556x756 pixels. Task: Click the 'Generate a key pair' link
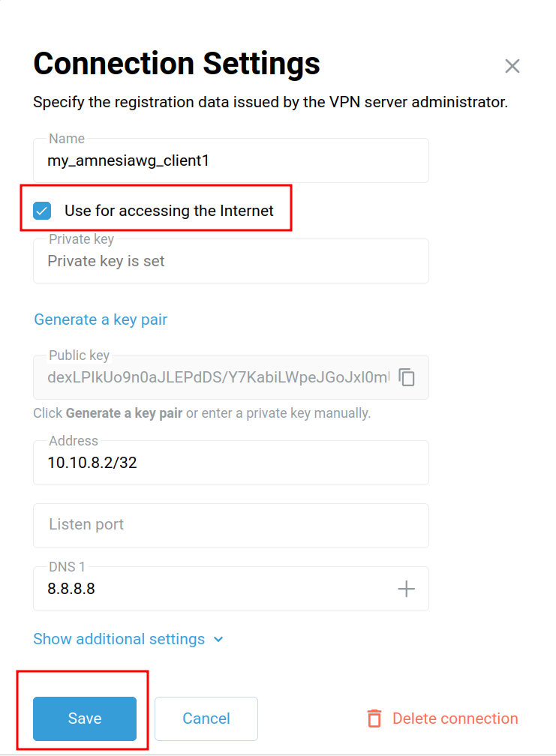pyautogui.click(x=101, y=319)
